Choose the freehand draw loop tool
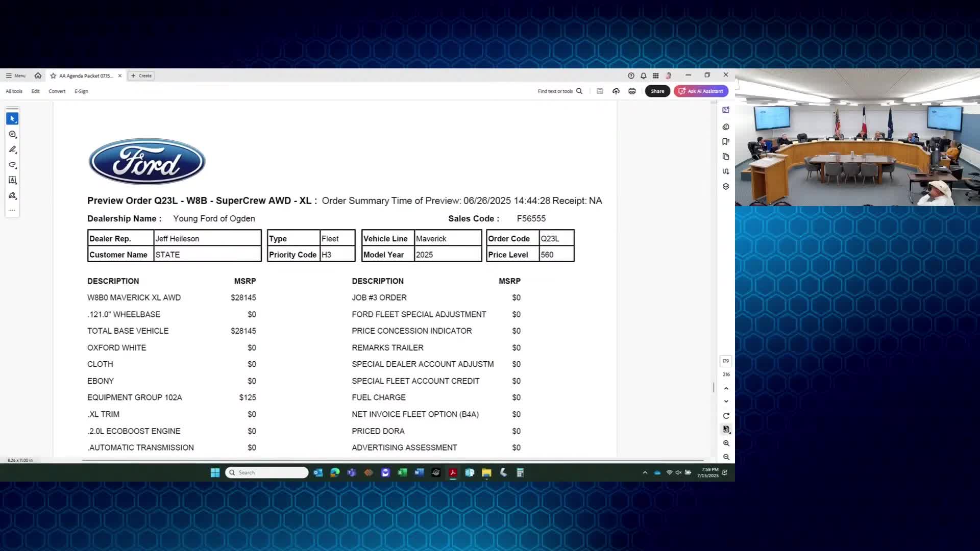980x551 pixels. [12, 165]
